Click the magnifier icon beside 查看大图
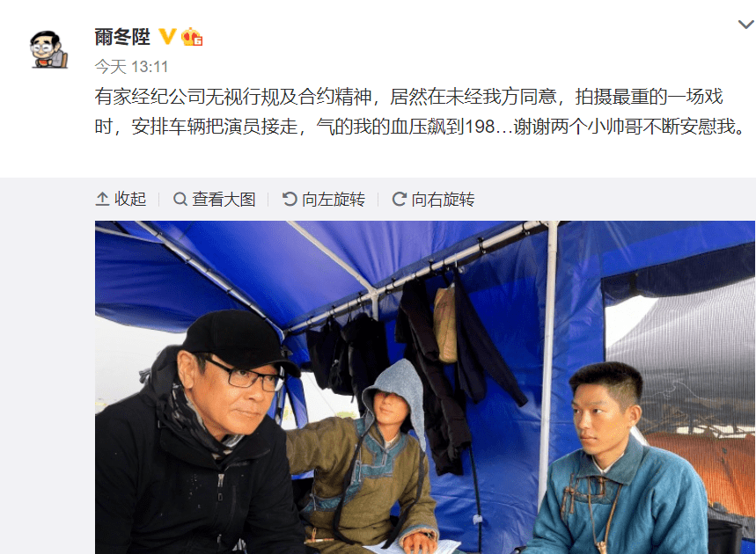 point(180,199)
